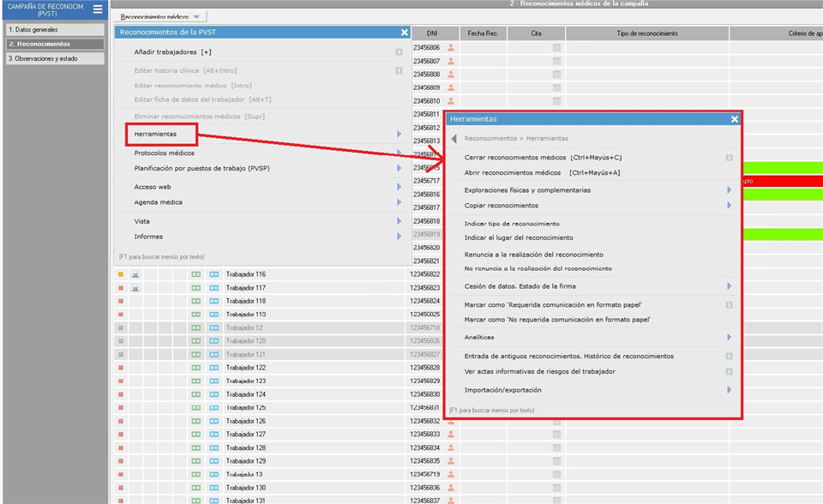Tick the Cita checkbox for DNI 23456810
The height and width of the screenshot is (504, 823).
556,101
